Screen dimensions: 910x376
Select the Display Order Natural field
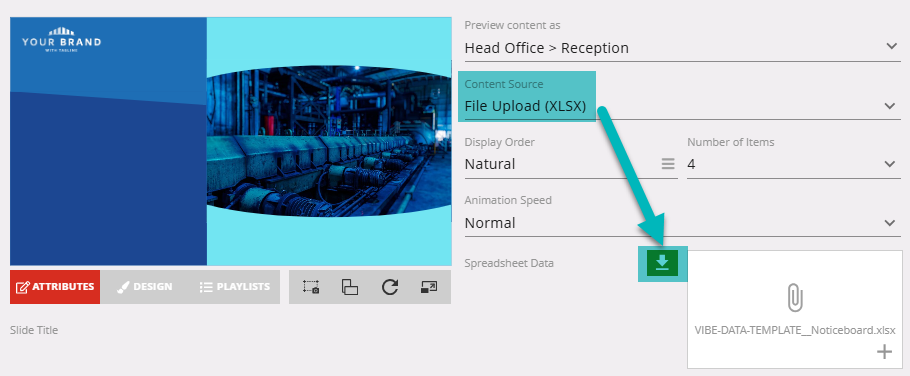(571, 164)
